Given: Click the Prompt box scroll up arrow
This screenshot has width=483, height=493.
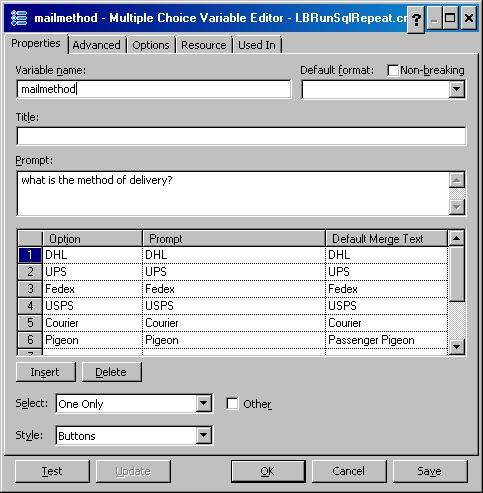Looking at the screenshot, I should (x=457, y=180).
